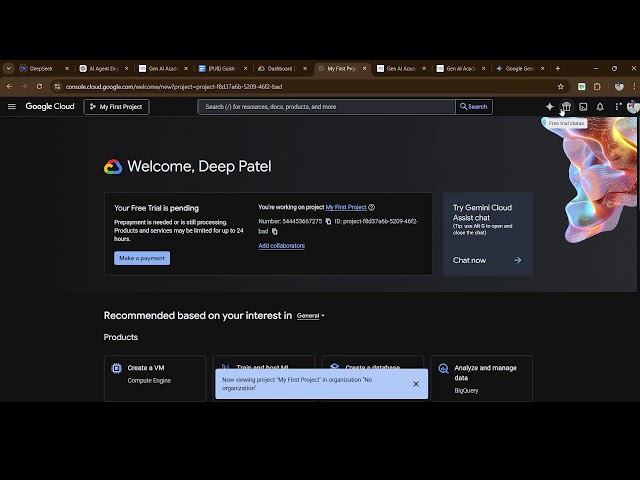
Task: Click Add collaborators link
Action: (x=282, y=246)
